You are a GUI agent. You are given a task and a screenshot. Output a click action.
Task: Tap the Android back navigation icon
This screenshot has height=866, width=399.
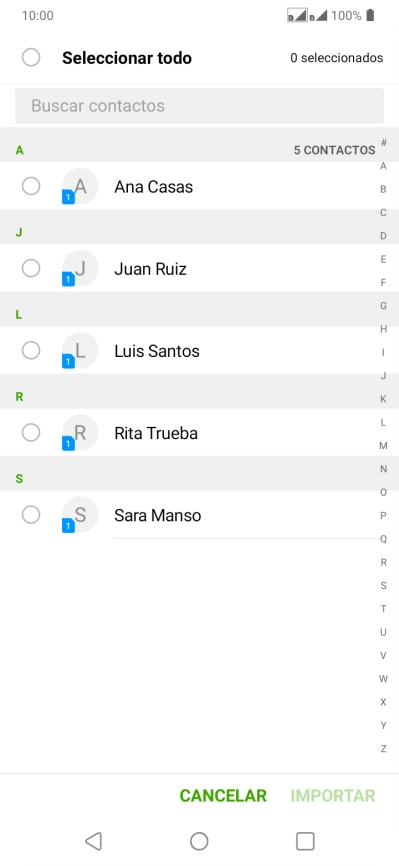(x=93, y=841)
